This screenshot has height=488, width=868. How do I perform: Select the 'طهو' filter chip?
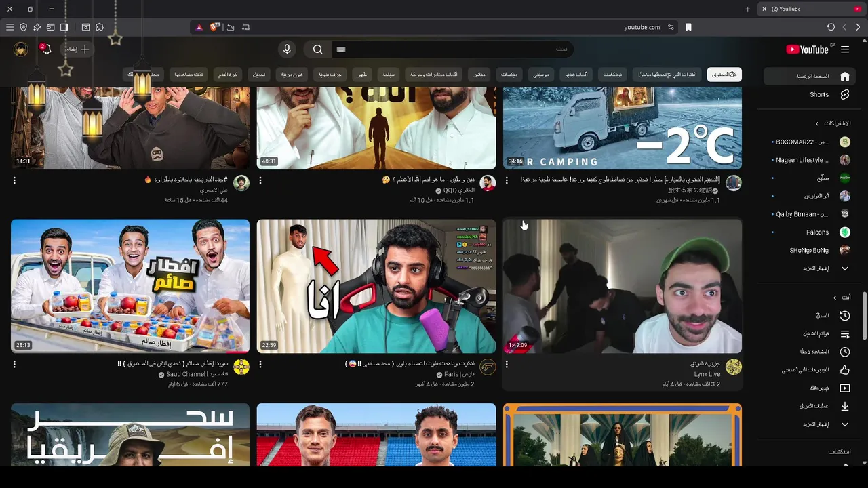(363, 75)
